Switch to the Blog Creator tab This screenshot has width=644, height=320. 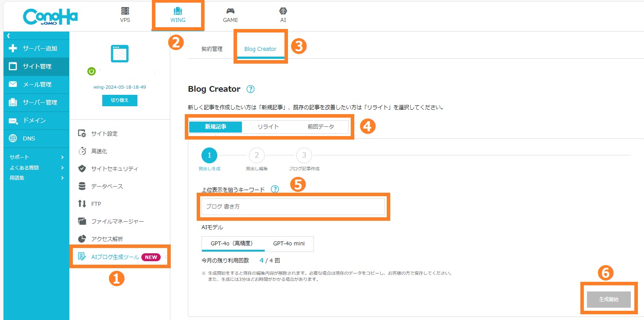(x=260, y=49)
